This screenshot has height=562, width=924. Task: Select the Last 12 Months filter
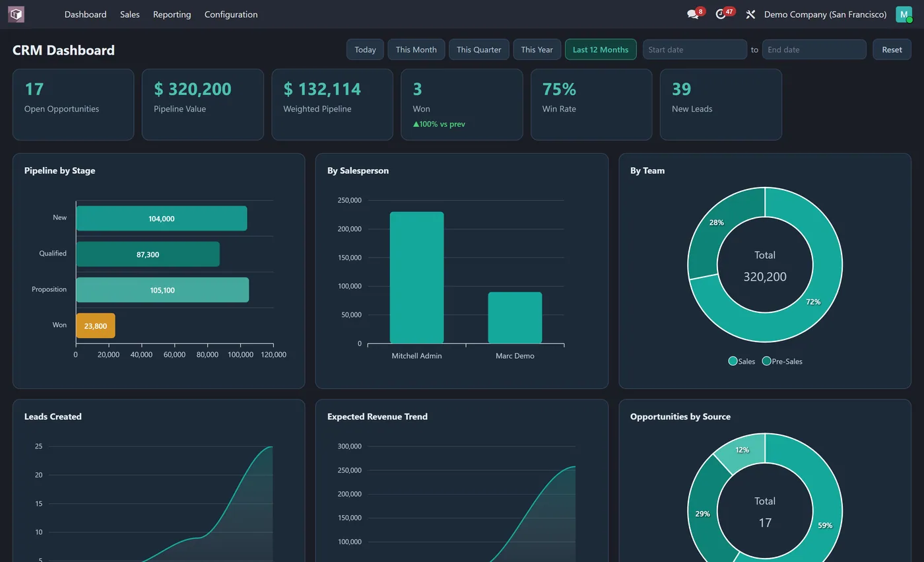click(x=601, y=50)
